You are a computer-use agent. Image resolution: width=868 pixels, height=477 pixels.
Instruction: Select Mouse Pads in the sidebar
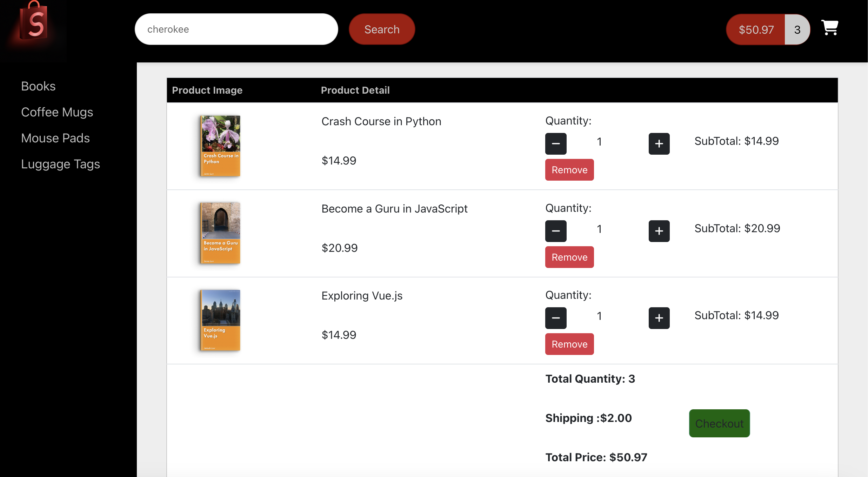55,138
